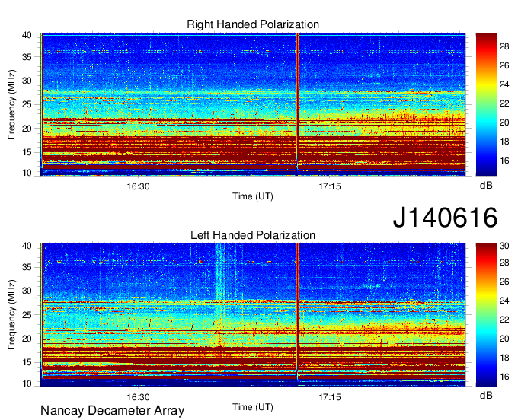Click the 'Left Handed Polarization' title
Screen dimensions: 518x420
pos(253,235)
